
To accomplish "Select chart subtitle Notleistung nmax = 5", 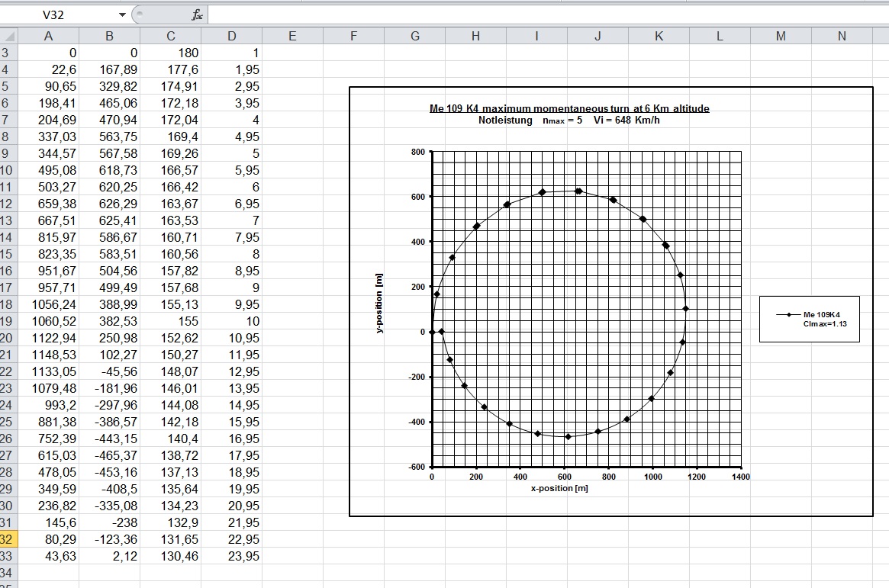I will (569, 120).
